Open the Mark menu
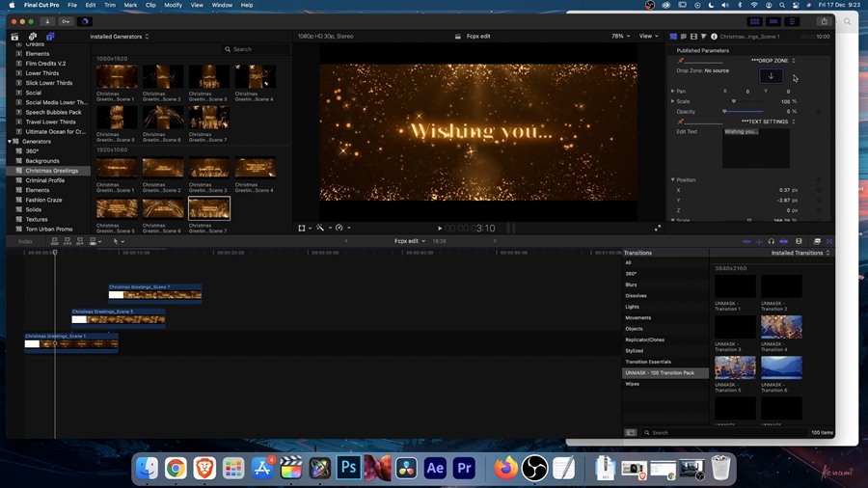The image size is (868, 488). 130,5
